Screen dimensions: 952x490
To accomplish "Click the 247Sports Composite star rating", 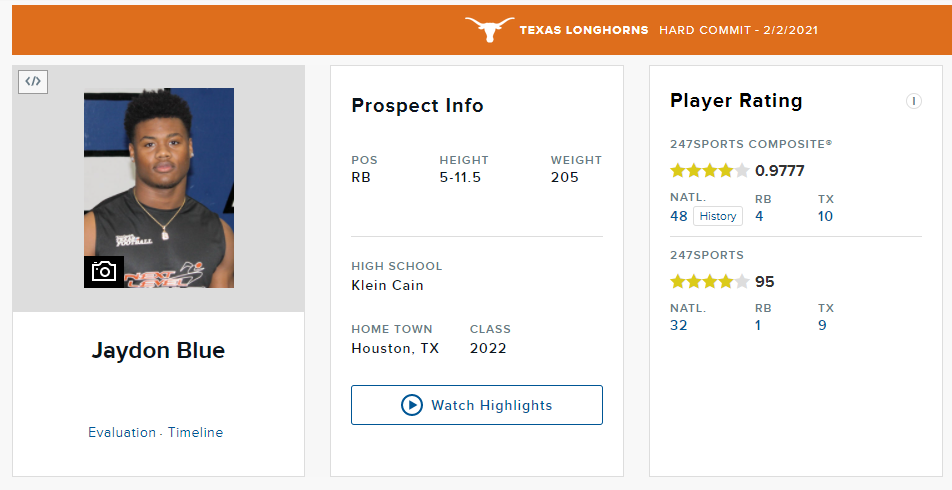I will pos(709,171).
